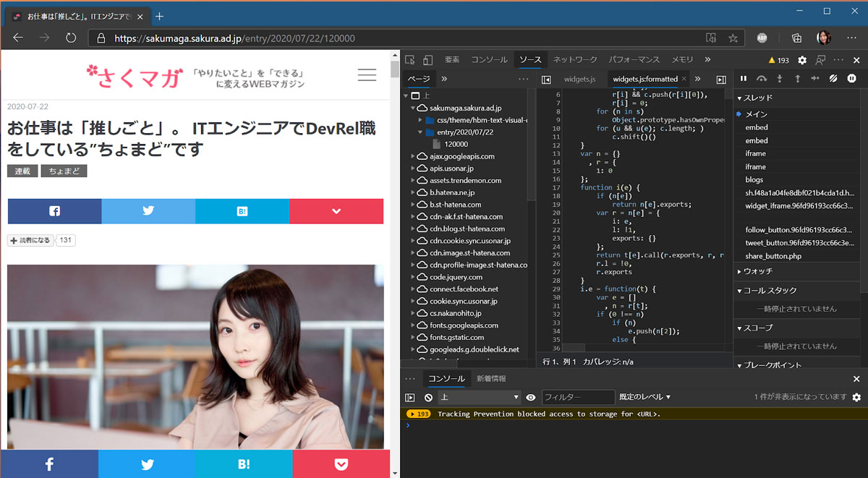The image size is (868, 478).
Task: Click the step into function icon
Action: coord(780,78)
